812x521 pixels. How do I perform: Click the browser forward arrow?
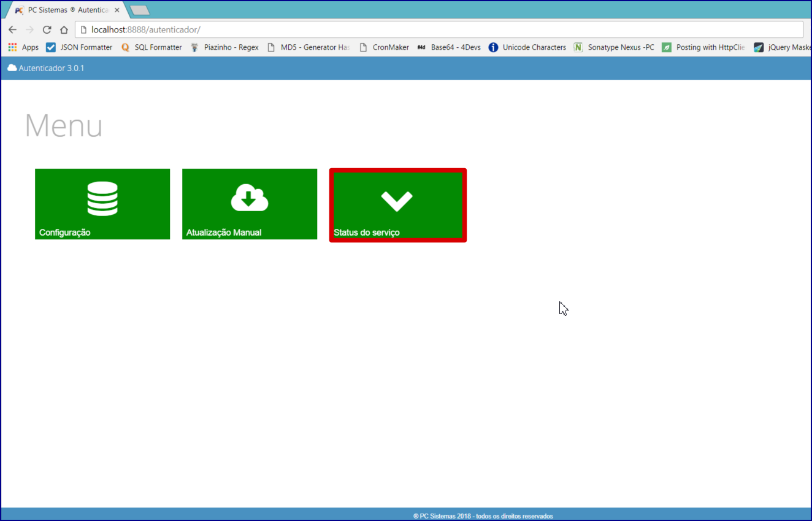click(29, 29)
